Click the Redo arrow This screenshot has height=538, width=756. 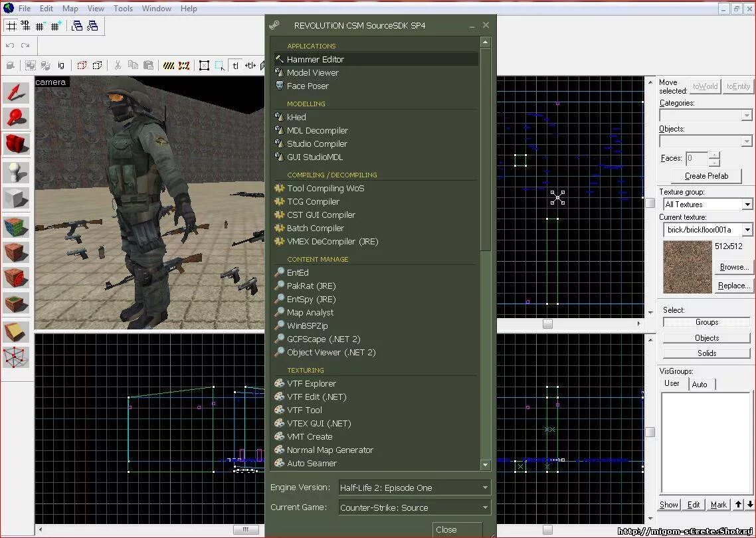[x=25, y=46]
